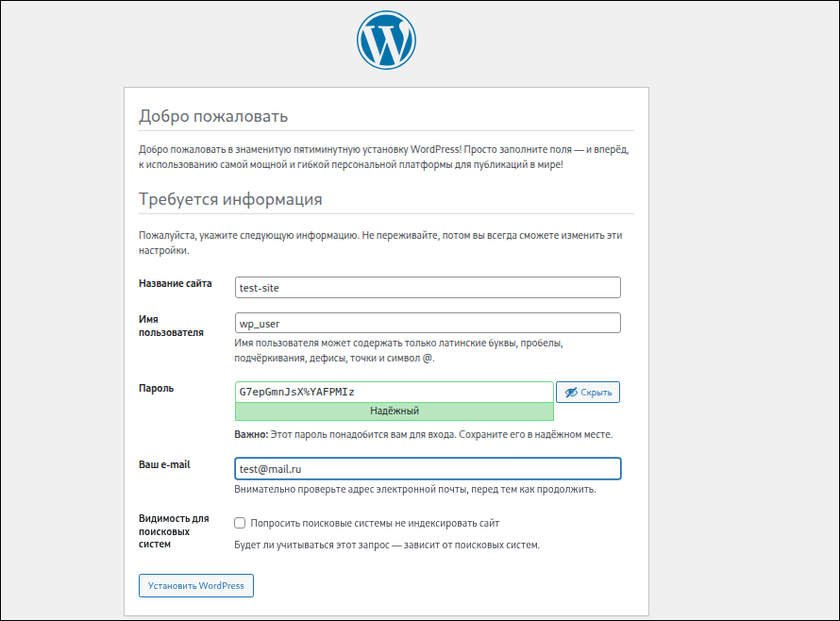840x621 pixels.
Task: Click the username allowed-characters hint text
Action: tap(398, 351)
